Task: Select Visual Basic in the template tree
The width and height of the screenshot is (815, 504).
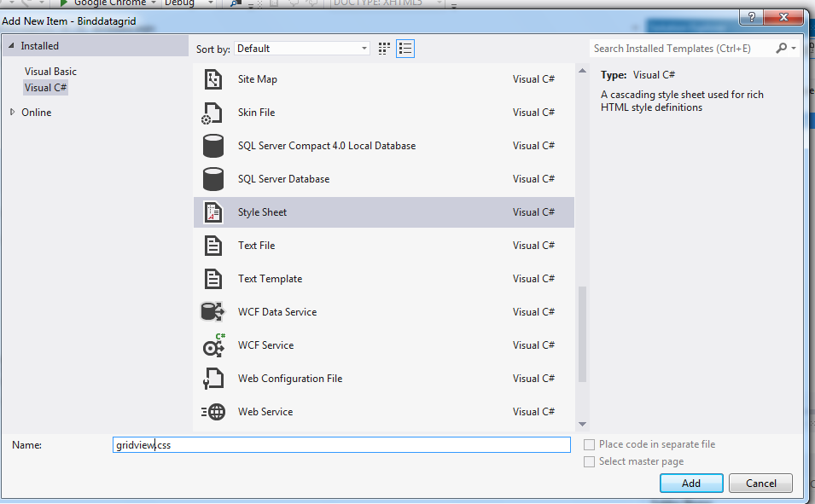Action: tap(50, 71)
